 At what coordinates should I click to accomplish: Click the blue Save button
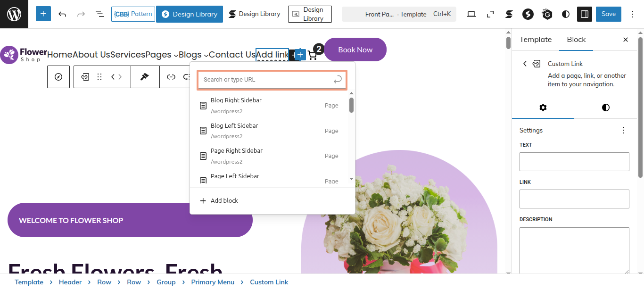coord(608,14)
